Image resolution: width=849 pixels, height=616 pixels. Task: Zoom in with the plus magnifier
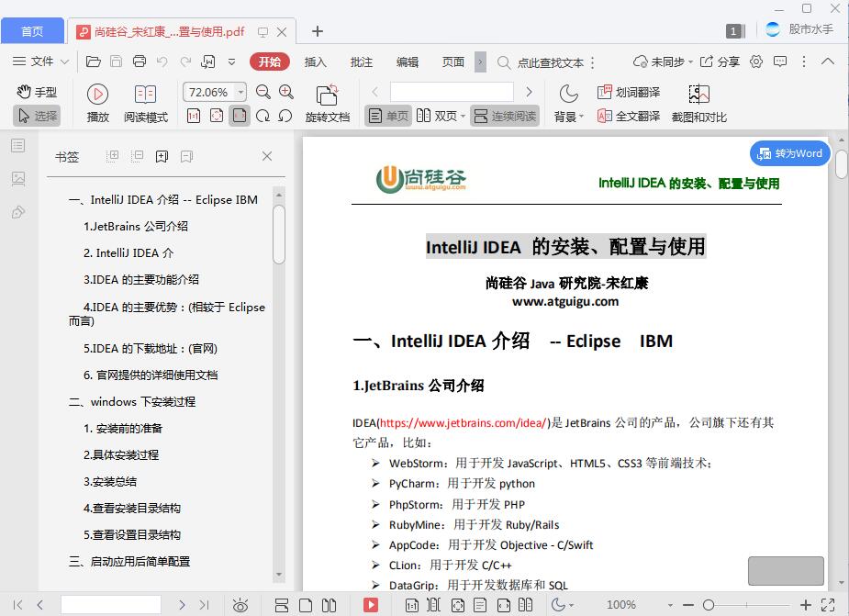285,92
